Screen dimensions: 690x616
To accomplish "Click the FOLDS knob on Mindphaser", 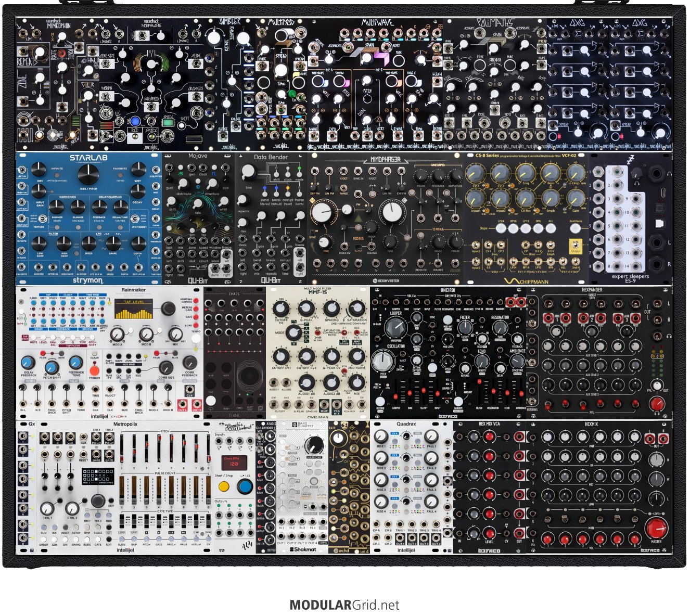I will pos(420,175).
